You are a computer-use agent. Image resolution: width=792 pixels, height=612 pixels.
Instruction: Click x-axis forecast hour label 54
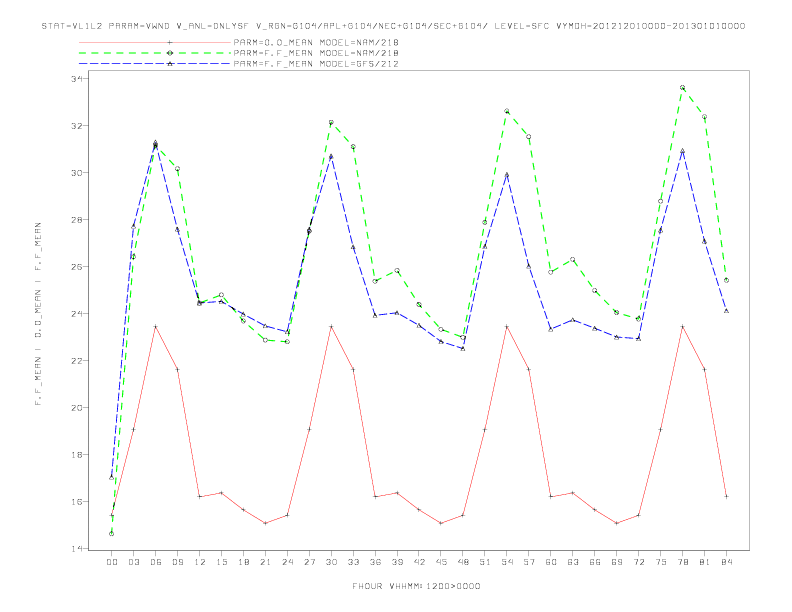point(507,562)
